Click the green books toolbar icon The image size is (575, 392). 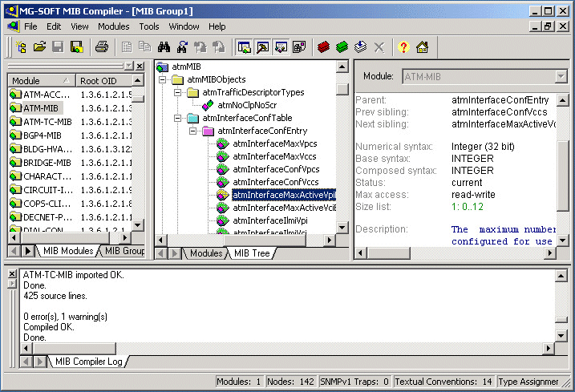point(342,47)
